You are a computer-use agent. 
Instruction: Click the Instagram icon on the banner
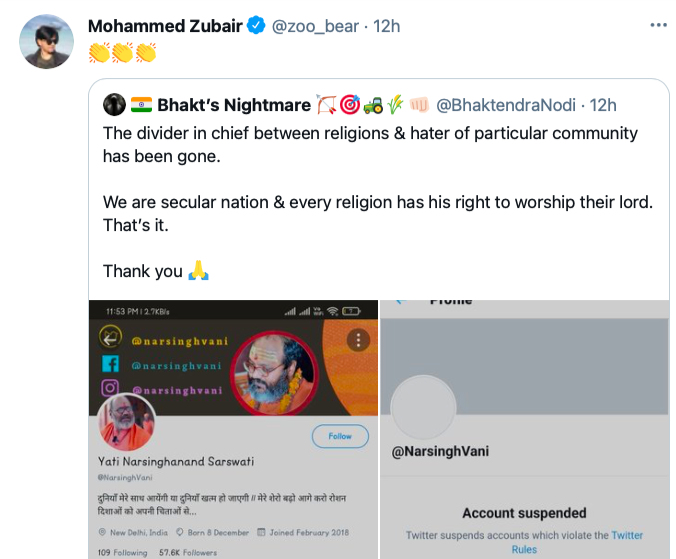pyautogui.click(x=111, y=389)
